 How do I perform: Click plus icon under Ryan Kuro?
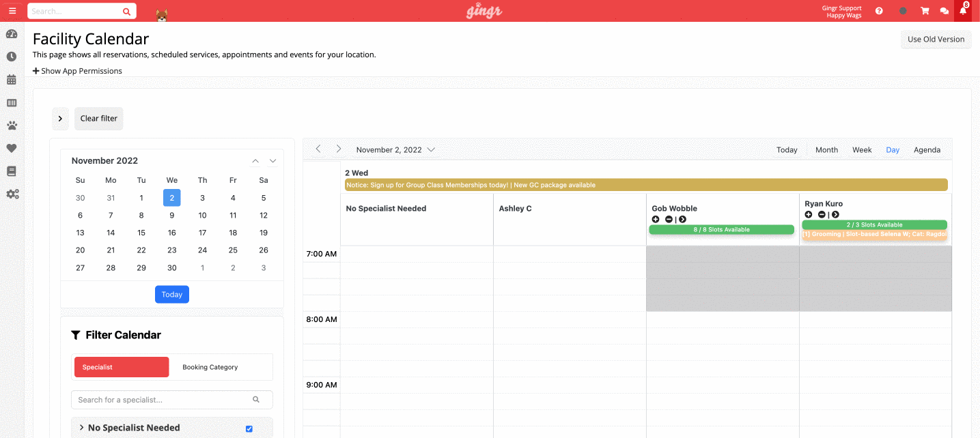809,214
